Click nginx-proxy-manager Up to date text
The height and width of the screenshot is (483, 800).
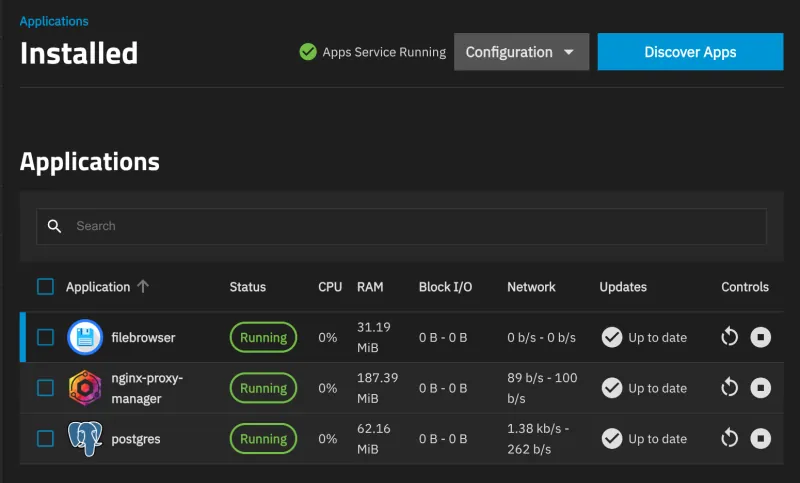coord(658,389)
